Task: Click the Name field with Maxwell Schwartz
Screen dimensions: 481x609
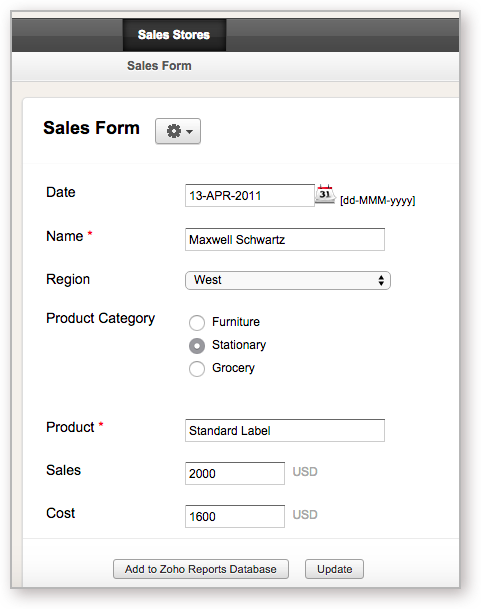Action: coord(285,239)
